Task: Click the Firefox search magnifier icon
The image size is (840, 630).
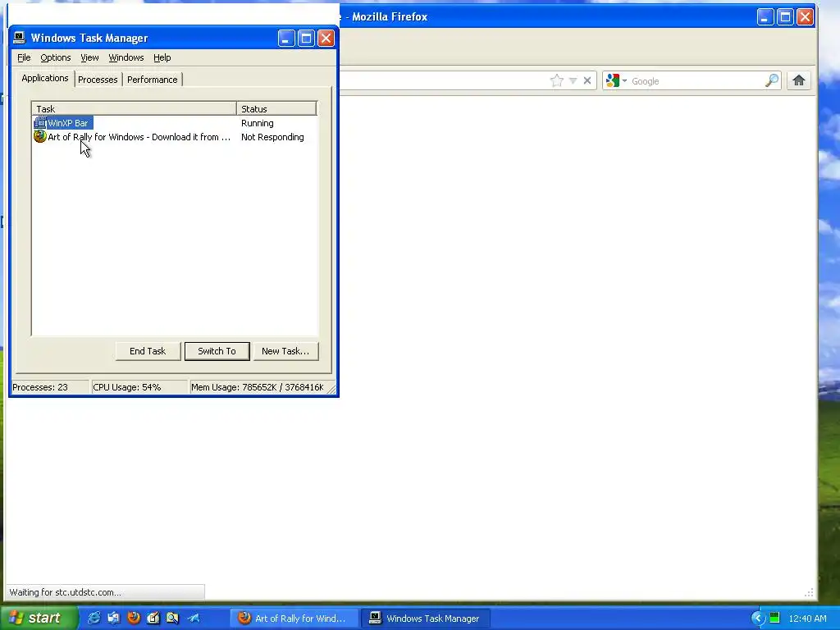Action: 771,81
